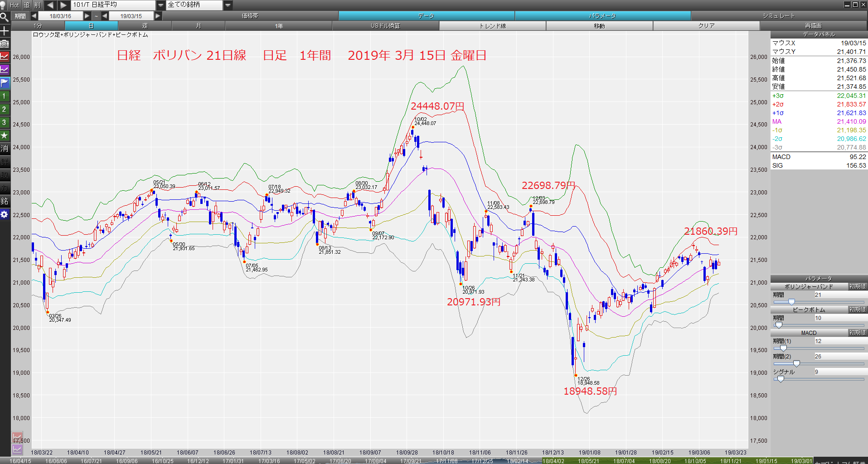Screen dimensions: 868x464
Task: Click the start date field 18/03/16
Action: pyautogui.click(x=61, y=16)
